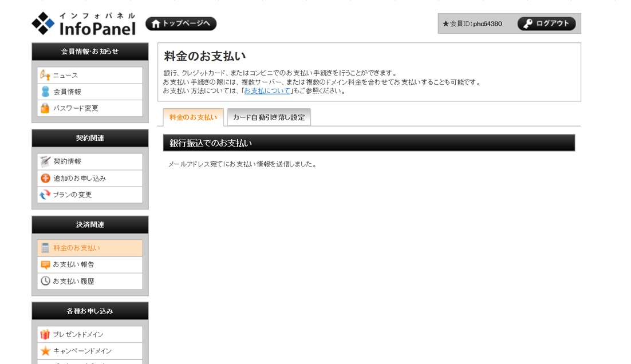Open 料金のお支払い in the sidebar
The height and width of the screenshot is (364, 631).
click(77, 248)
